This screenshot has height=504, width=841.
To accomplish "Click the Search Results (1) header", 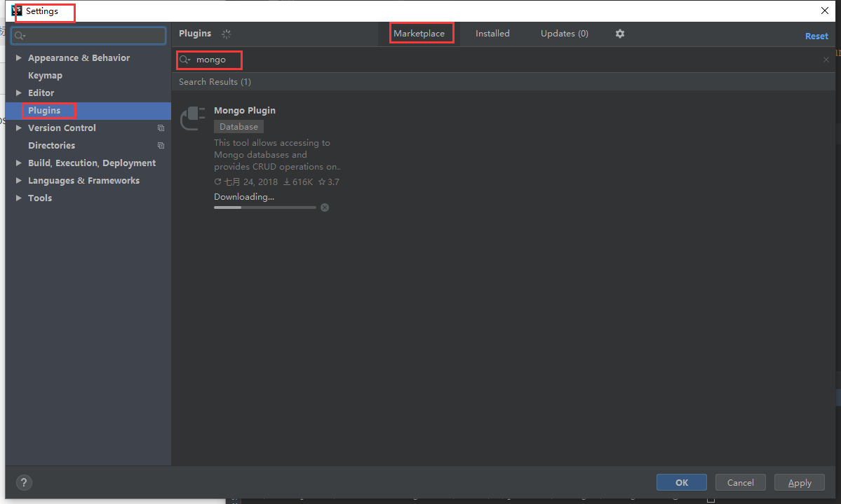I will [x=215, y=81].
